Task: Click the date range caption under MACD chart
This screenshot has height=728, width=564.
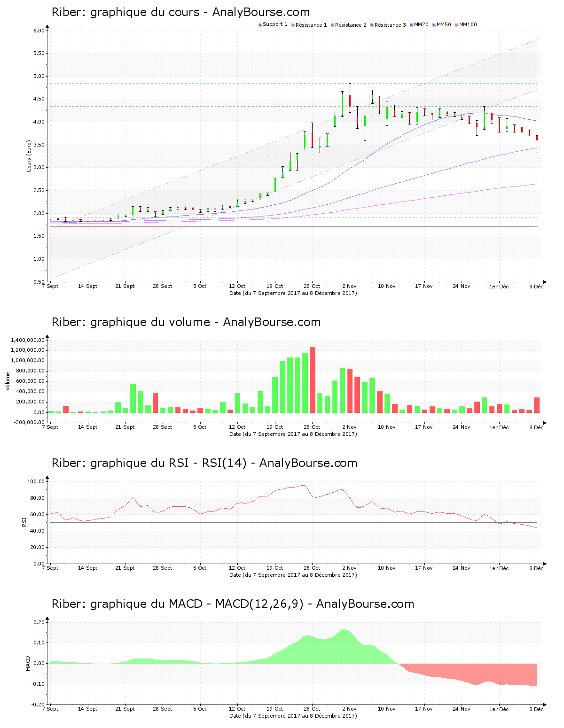Action: point(293,716)
